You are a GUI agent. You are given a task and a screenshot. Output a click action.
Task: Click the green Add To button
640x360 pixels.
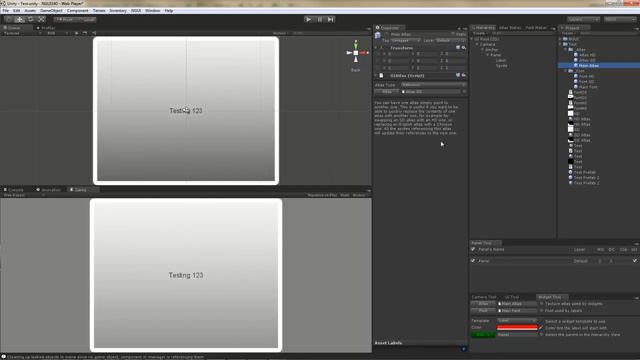pyautogui.click(x=483, y=335)
